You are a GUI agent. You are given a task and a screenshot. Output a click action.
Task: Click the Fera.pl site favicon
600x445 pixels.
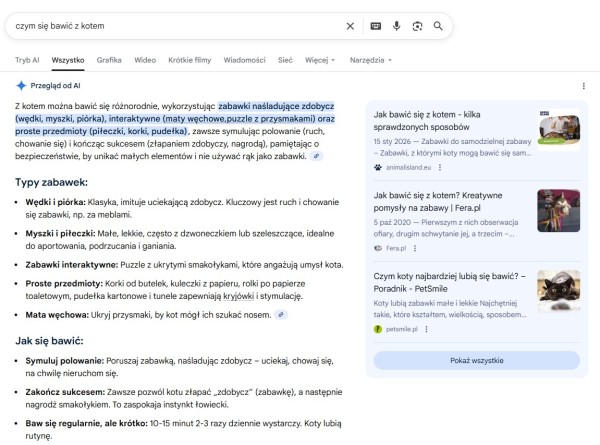[x=378, y=248]
